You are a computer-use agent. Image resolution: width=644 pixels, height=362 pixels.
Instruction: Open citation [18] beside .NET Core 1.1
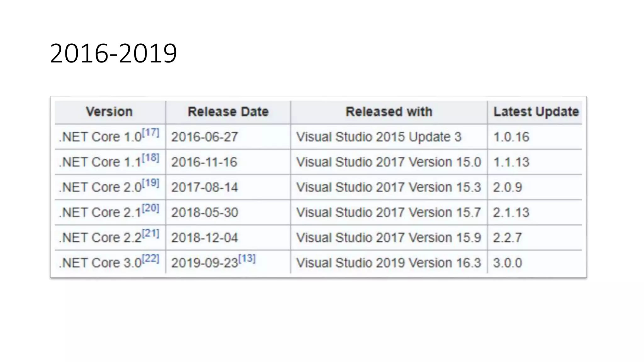click(151, 158)
